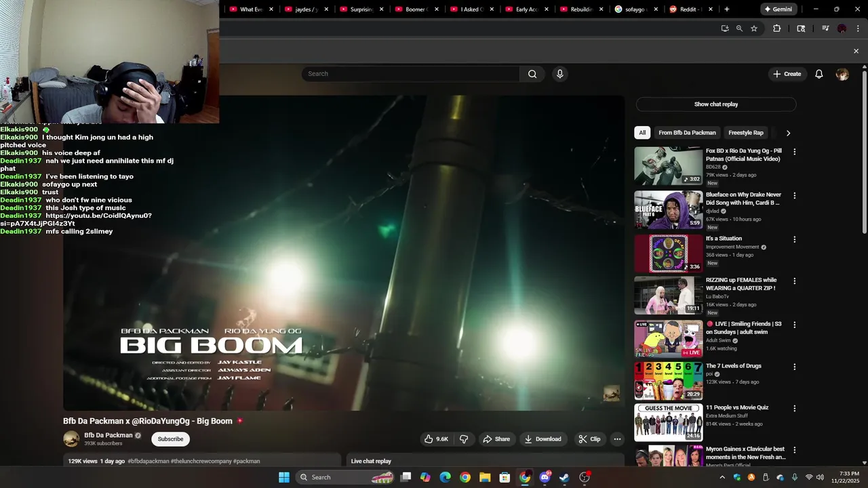Select Freestyle Rap filter chip

click(746, 133)
